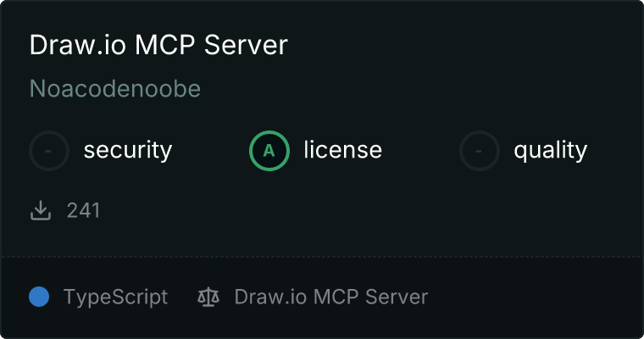Screen dimensions: 644x339
Task: Click the empty security score circle
Action: (49, 151)
